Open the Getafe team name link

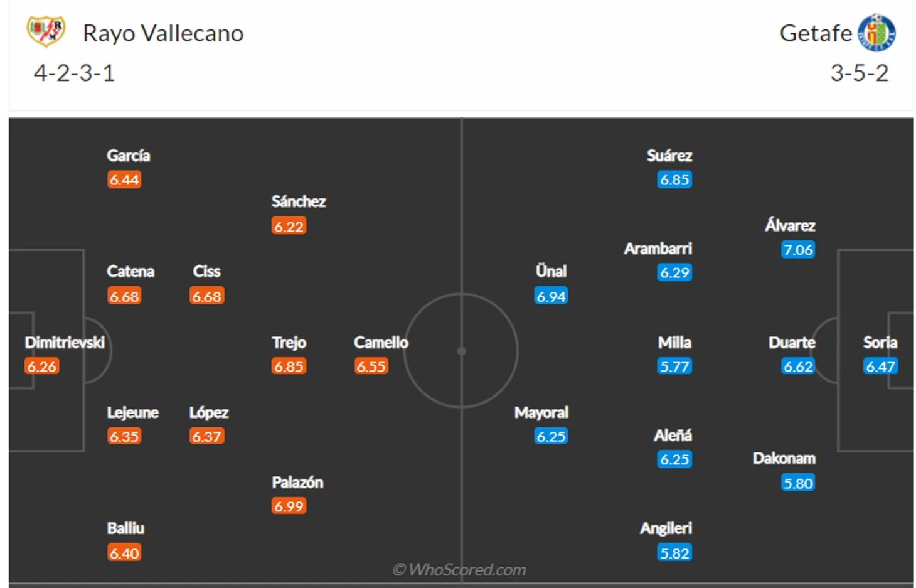pos(816,33)
